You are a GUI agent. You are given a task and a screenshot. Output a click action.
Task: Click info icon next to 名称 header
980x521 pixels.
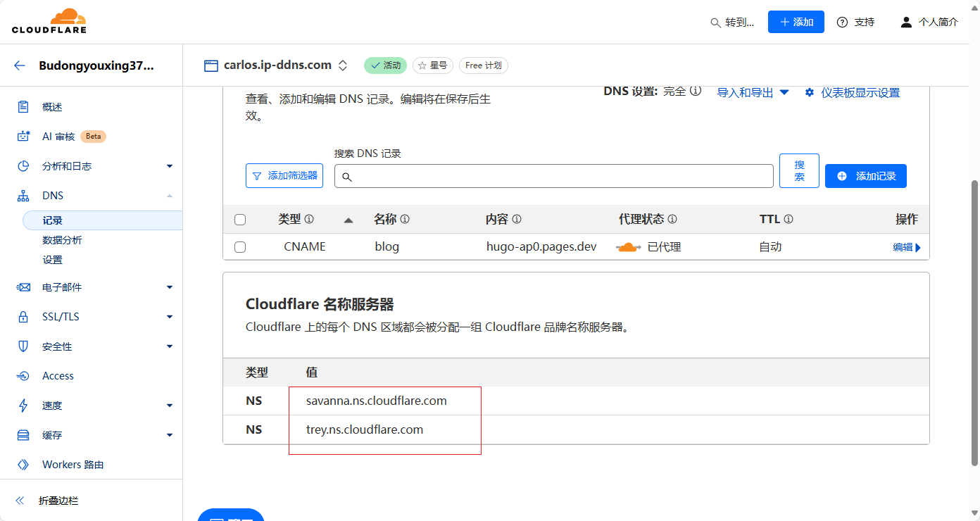[x=405, y=219]
